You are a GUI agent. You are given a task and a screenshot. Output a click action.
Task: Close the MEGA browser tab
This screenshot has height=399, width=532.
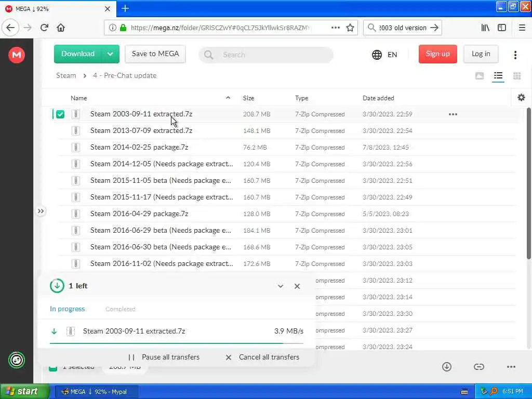pyautogui.click(x=108, y=9)
